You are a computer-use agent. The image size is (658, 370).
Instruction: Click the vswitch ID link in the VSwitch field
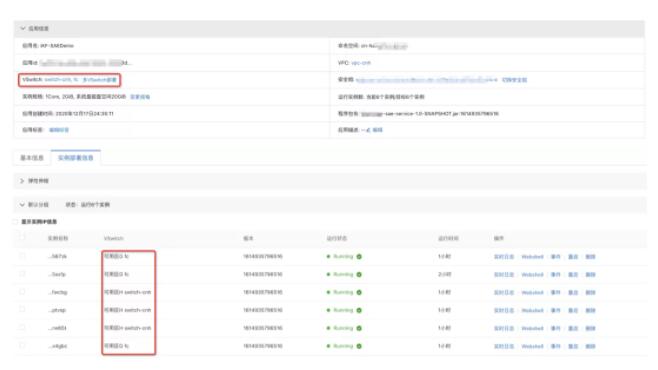click(62, 80)
